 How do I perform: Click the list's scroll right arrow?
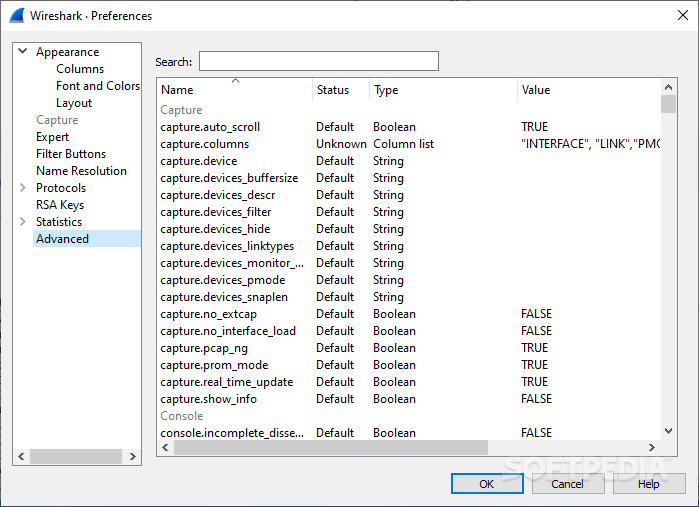click(x=651, y=447)
